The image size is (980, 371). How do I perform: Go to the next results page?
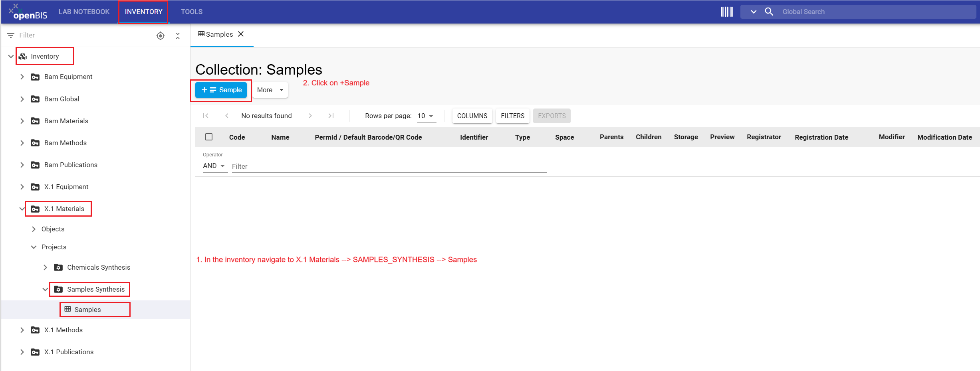coord(310,116)
